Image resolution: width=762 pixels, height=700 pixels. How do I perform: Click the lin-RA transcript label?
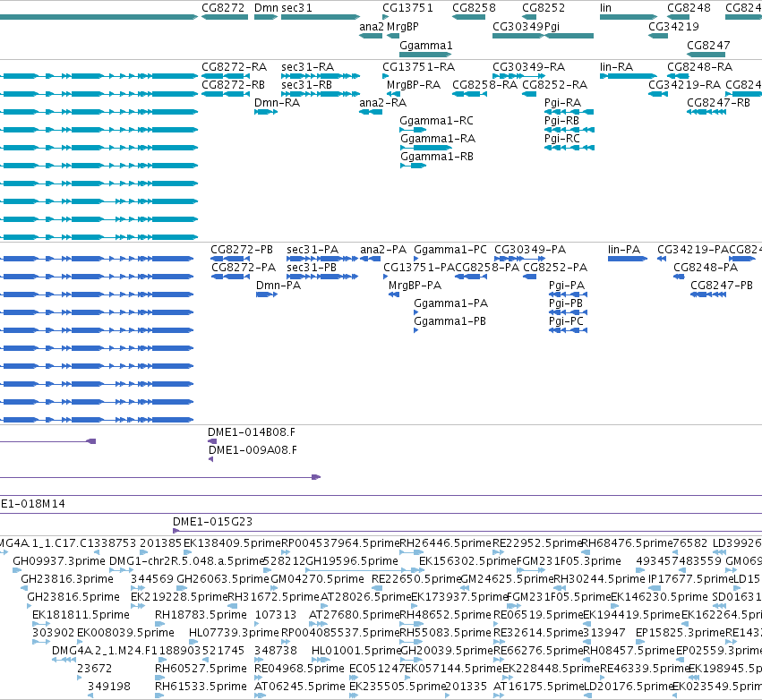[617, 67]
